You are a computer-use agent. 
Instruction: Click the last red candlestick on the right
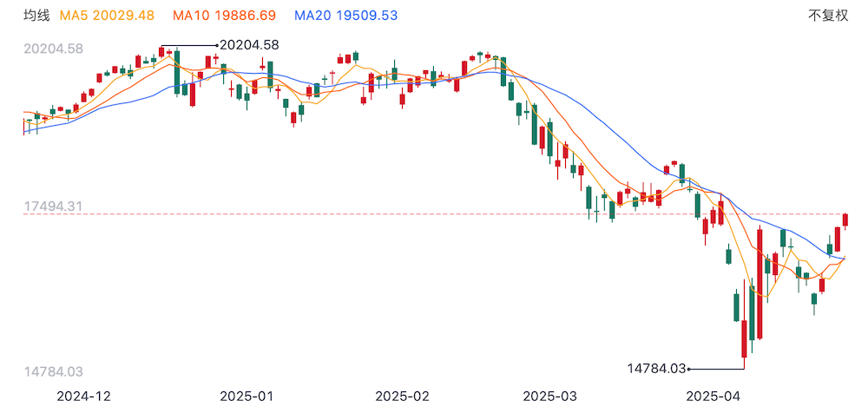(x=845, y=220)
